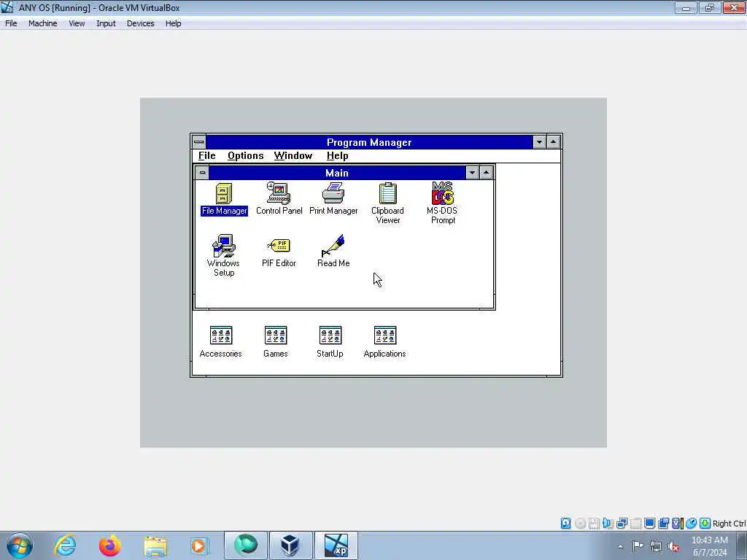747x560 pixels.
Task: Minimize the Main group window
Action: [x=472, y=172]
